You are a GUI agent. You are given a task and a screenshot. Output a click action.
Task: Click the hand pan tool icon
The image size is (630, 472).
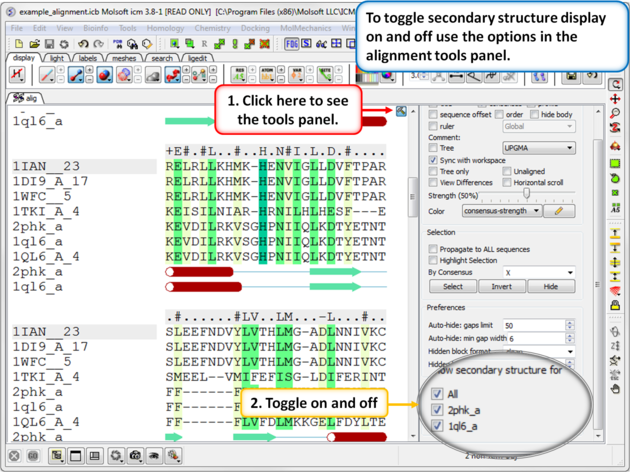616,389
